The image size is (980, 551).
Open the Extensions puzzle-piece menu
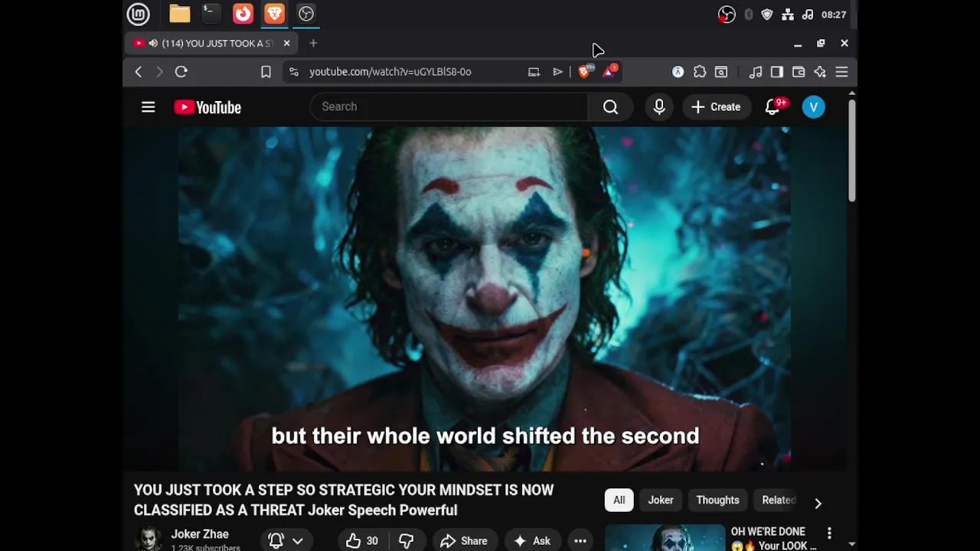[699, 72]
